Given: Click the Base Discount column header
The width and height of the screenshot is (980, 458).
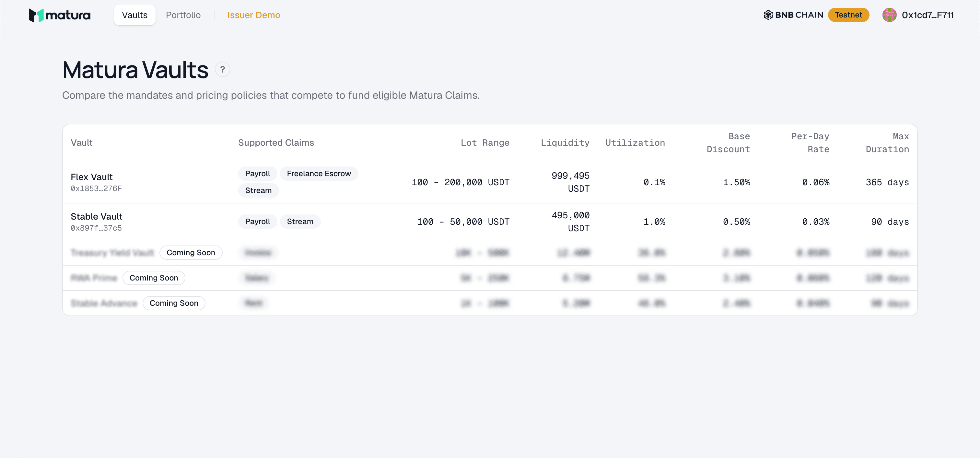Looking at the screenshot, I should pyautogui.click(x=728, y=143).
